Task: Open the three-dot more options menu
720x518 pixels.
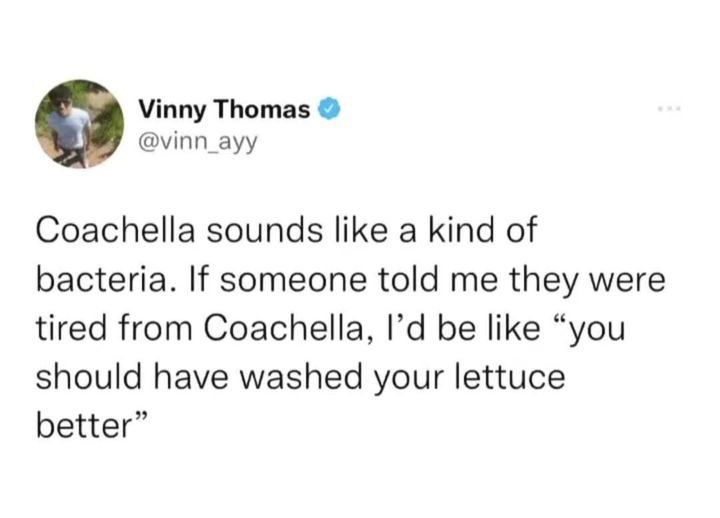Action: (x=669, y=109)
